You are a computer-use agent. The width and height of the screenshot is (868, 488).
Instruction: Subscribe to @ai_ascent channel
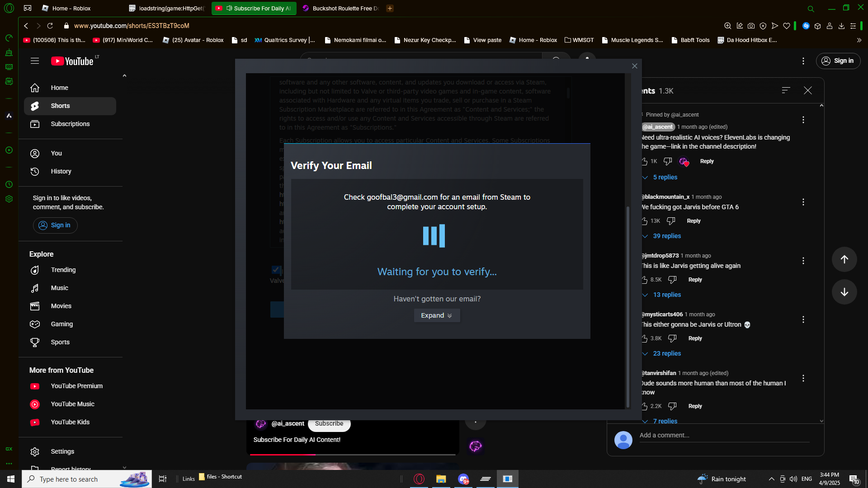329,424
